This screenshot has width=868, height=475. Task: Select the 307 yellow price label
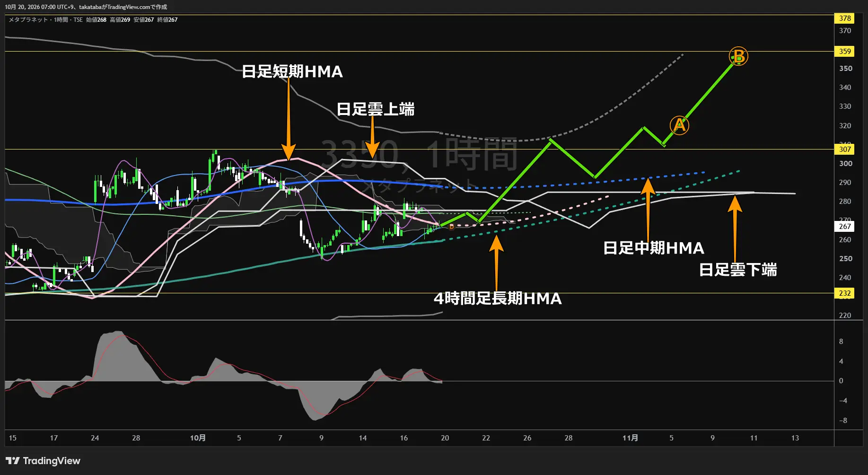tap(845, 150)
